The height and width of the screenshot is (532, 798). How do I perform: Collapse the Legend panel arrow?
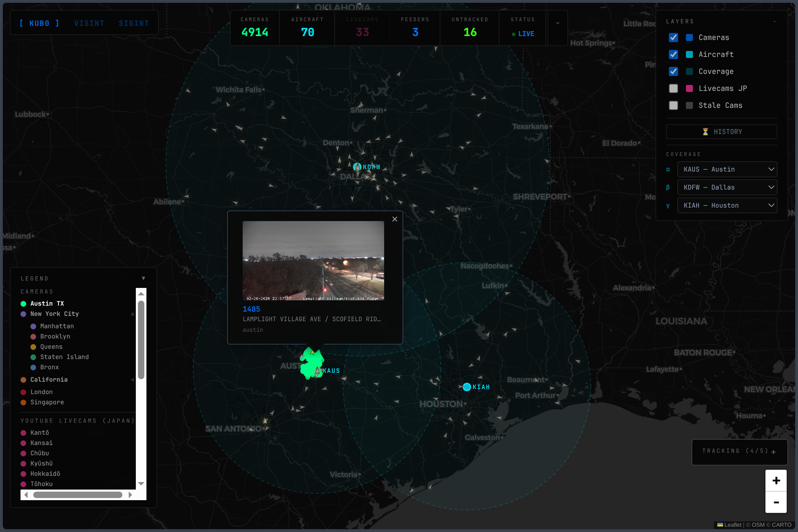click(x=143, y=278)
